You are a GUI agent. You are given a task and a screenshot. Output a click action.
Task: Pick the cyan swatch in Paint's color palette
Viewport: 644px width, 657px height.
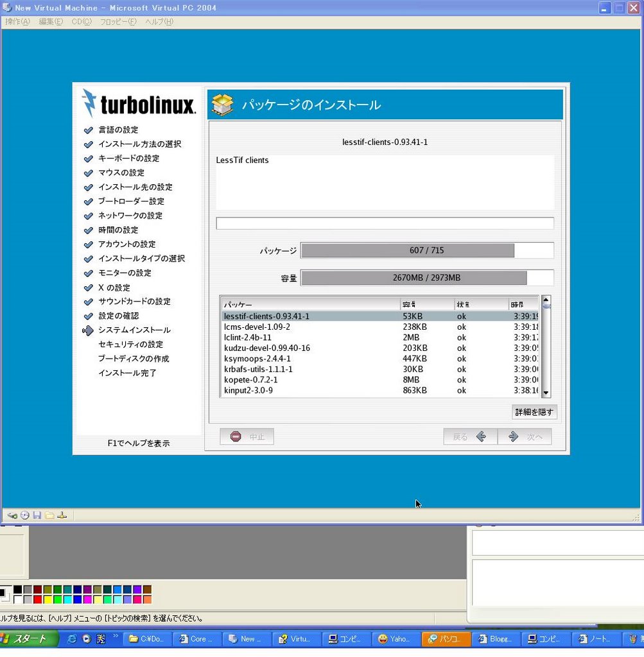[68, 600]
